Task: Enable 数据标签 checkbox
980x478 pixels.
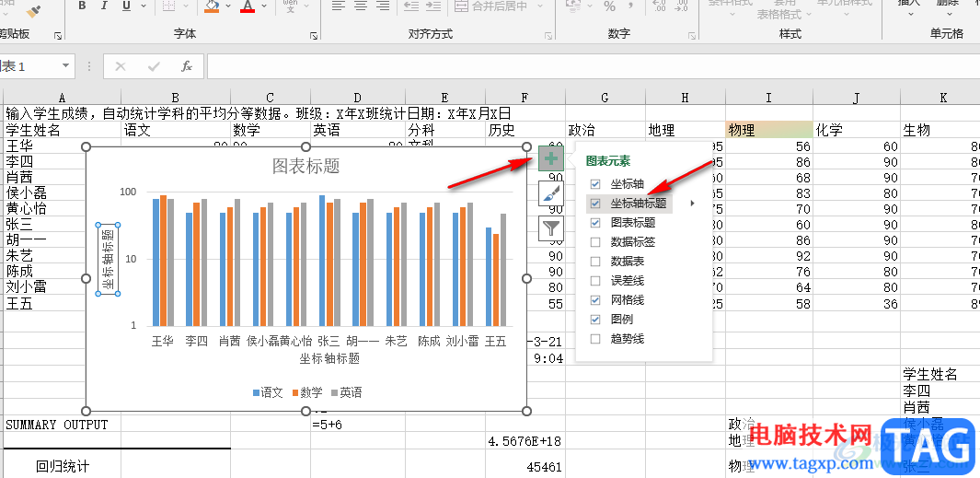Action: pos(595,242)
